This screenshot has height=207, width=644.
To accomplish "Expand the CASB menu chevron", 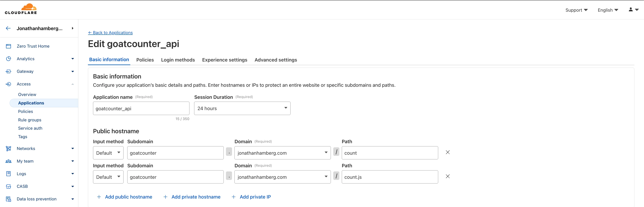I will pyautogui.click(x=72, y=186).
